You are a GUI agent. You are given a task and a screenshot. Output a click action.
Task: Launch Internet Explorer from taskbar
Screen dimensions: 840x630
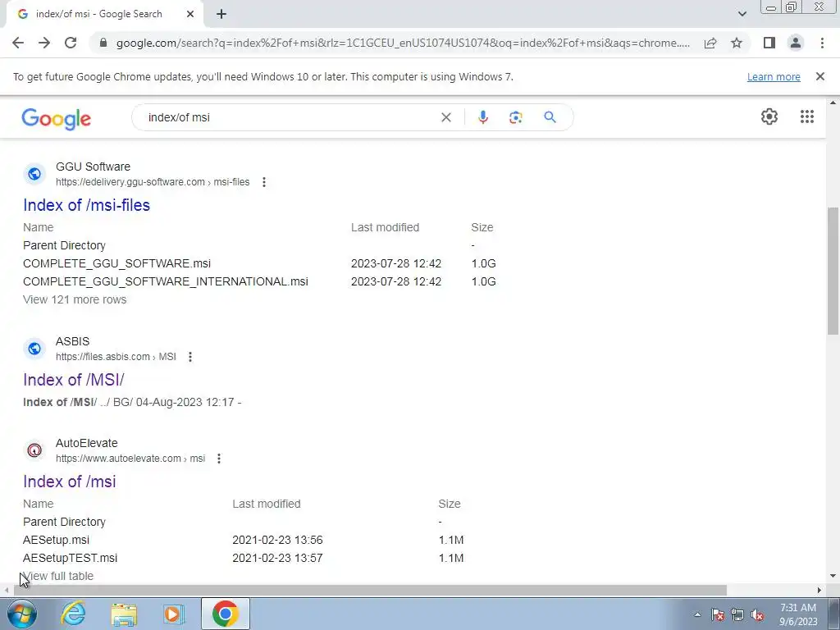coord(73,614)
